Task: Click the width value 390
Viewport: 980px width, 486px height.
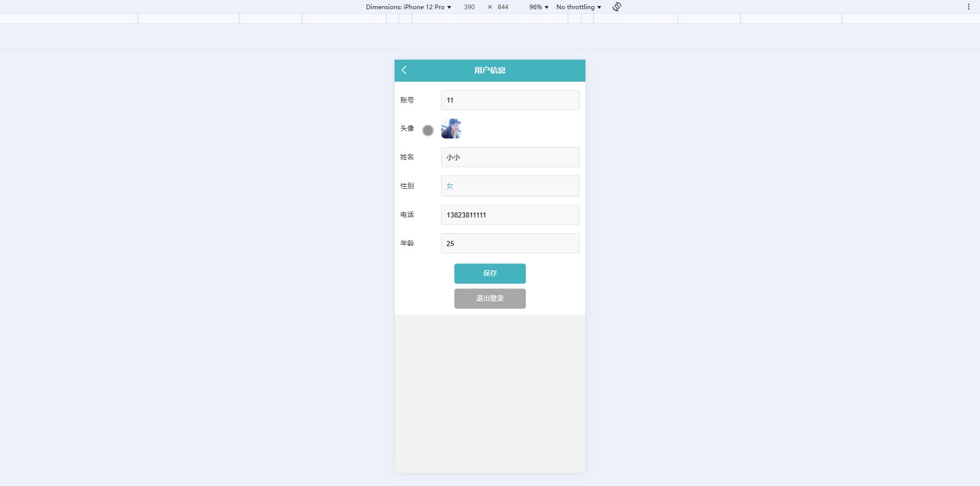Action: (470, 7)
